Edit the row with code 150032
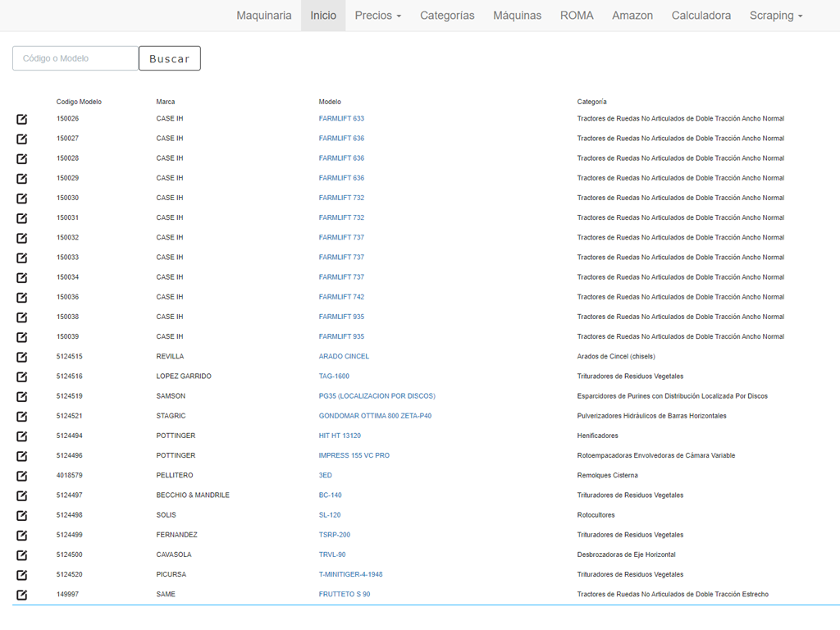Image resolution: width=840 pixels, height=630 pixels. point(21,238)
